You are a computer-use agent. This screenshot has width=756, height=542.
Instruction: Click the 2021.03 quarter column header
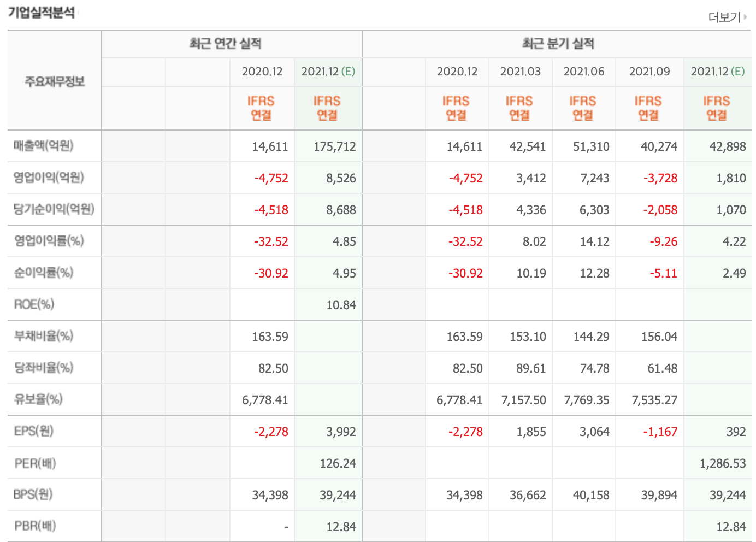[521, 72]
